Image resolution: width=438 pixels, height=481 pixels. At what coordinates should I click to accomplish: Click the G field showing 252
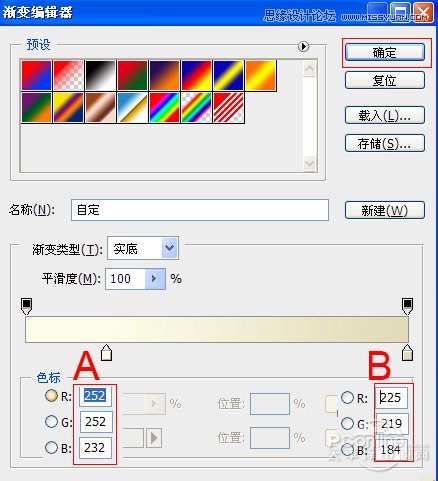click(96, 422)
